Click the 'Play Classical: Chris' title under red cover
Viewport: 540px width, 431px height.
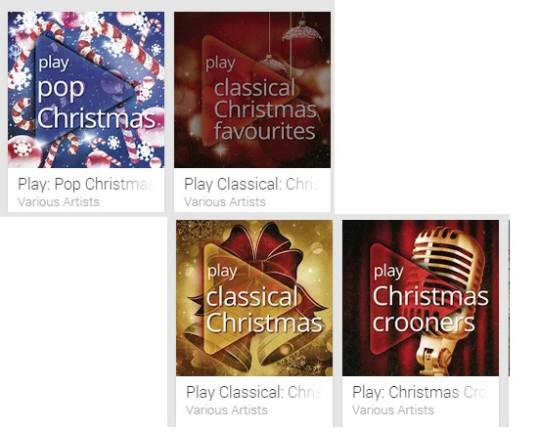[x=252, y=184]
